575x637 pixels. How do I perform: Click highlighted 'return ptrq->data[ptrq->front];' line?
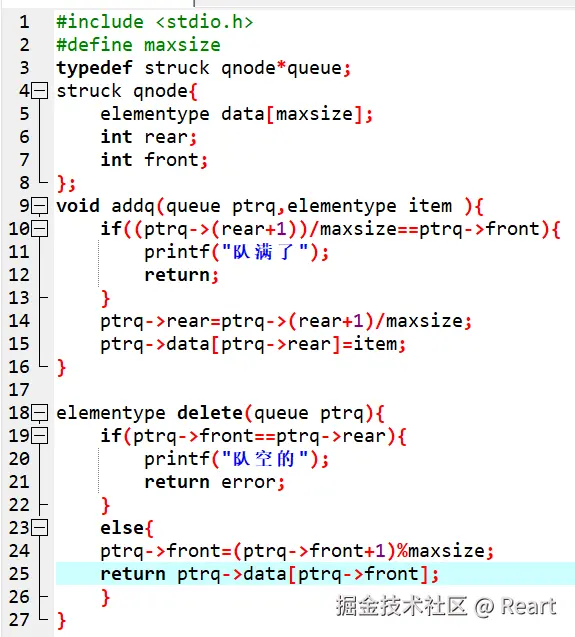pyautogui.click(x=270, y=574)
